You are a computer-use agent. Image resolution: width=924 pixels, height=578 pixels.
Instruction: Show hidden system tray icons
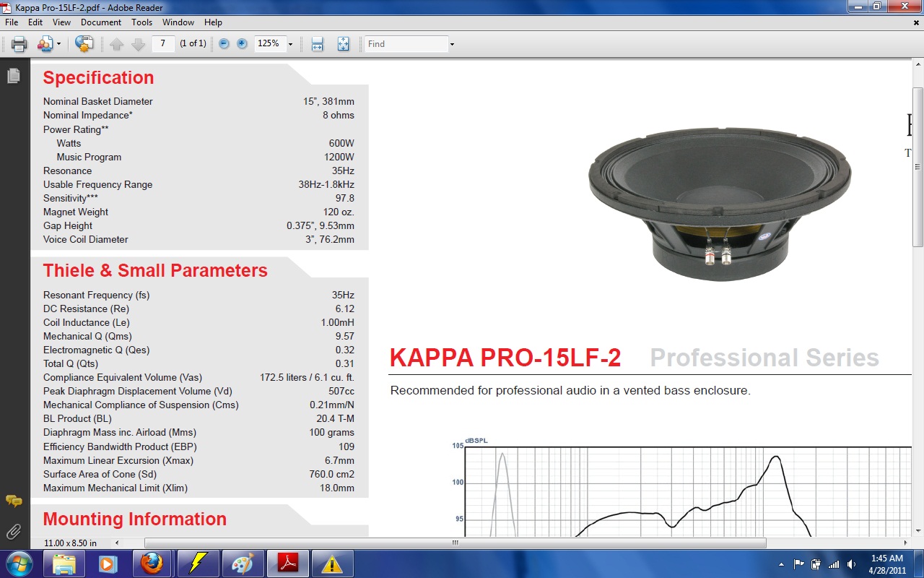point(781,564)
